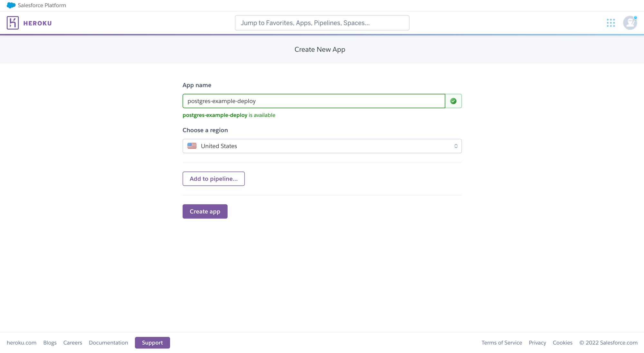Click the Create app button
Image resolution: width=644 pixels, height=353 pixels.
click(205, 211)
